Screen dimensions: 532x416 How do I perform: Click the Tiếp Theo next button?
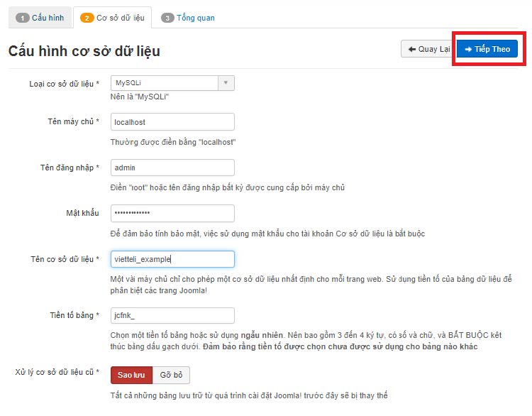pyautogui.click(x=487, y=49)
